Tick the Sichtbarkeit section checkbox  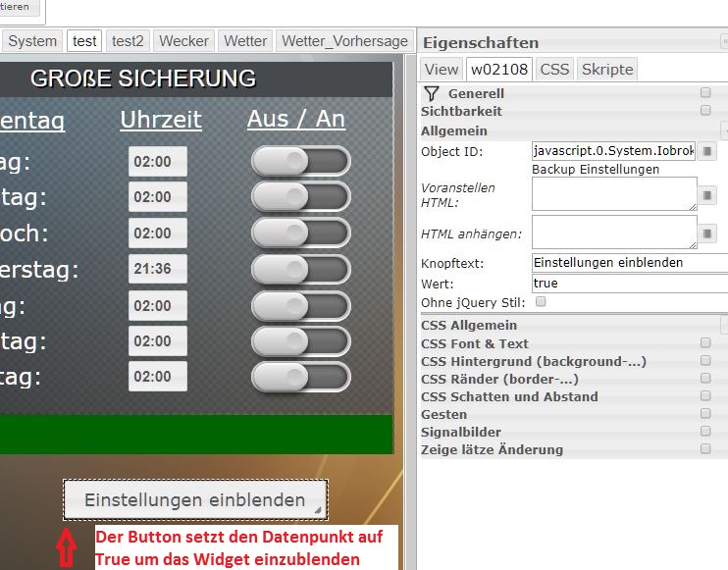[705, 111]
